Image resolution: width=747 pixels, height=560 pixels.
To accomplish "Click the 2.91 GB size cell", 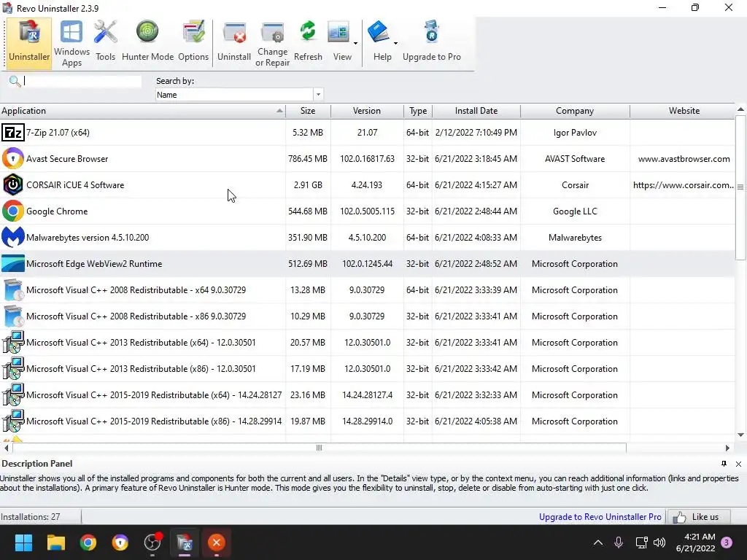I will tap(308, 185).
